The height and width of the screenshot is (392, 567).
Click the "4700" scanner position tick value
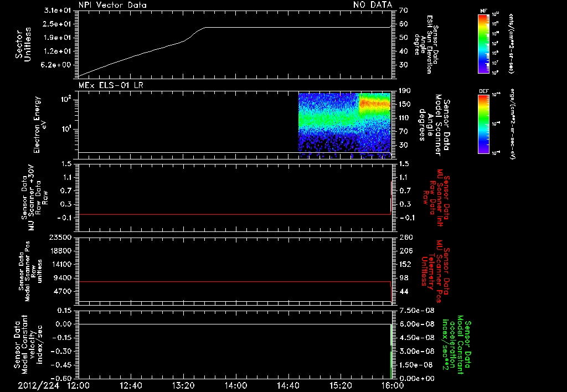(62, 291)
